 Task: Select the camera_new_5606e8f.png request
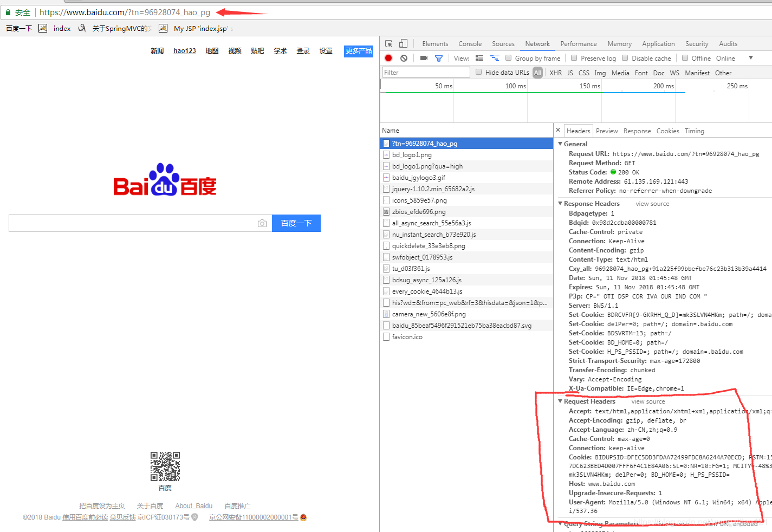click(466, 314)
